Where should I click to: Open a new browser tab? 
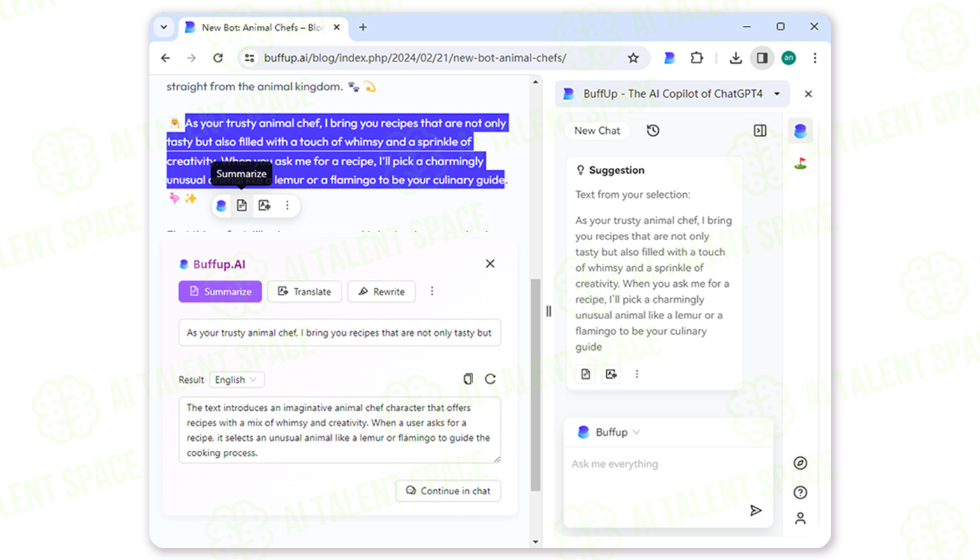pyautogui.click(x=363, y=27)
